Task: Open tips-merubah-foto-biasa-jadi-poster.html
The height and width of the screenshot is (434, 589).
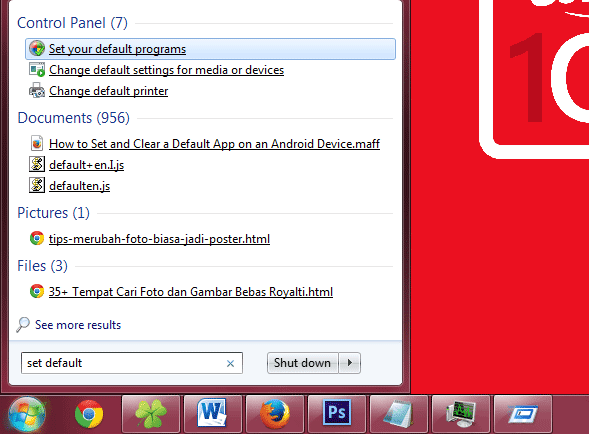Action: (159, 239)
